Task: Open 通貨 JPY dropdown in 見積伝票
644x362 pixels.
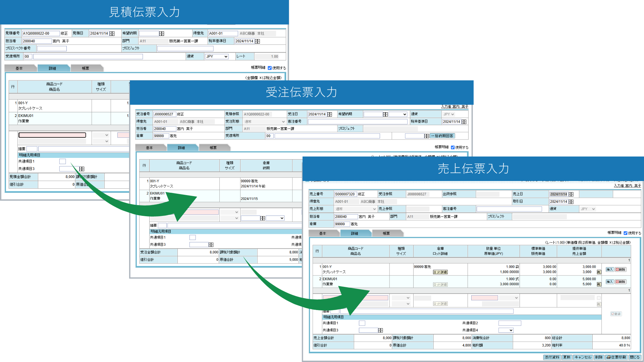Action: click(217, 57)
